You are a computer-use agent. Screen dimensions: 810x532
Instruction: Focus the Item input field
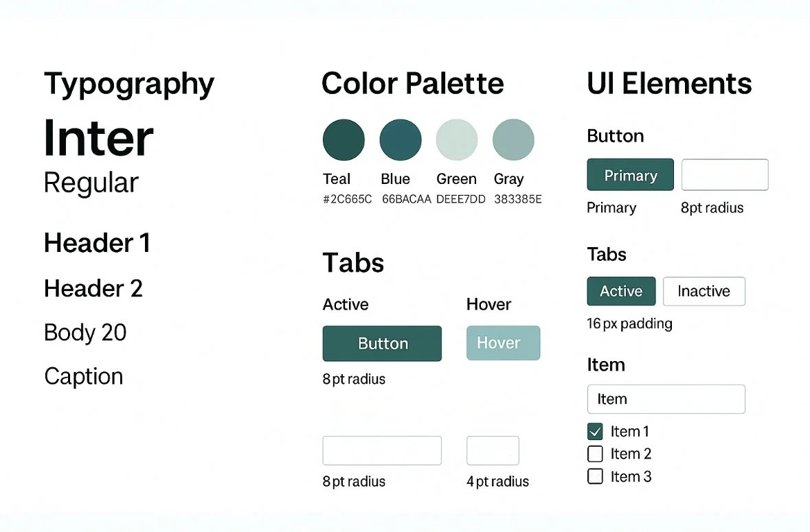pos(666,400)
